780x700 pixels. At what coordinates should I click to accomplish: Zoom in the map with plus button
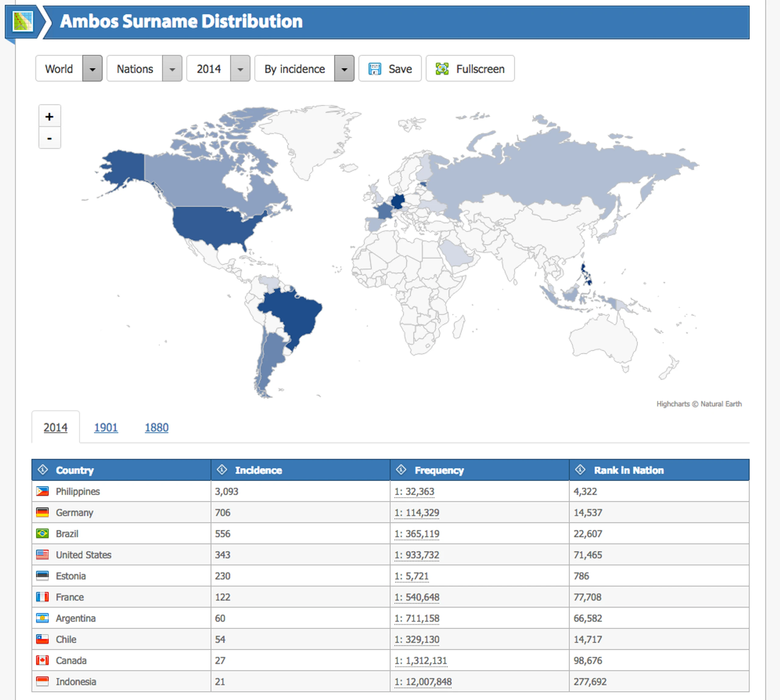tap(50, 116)
